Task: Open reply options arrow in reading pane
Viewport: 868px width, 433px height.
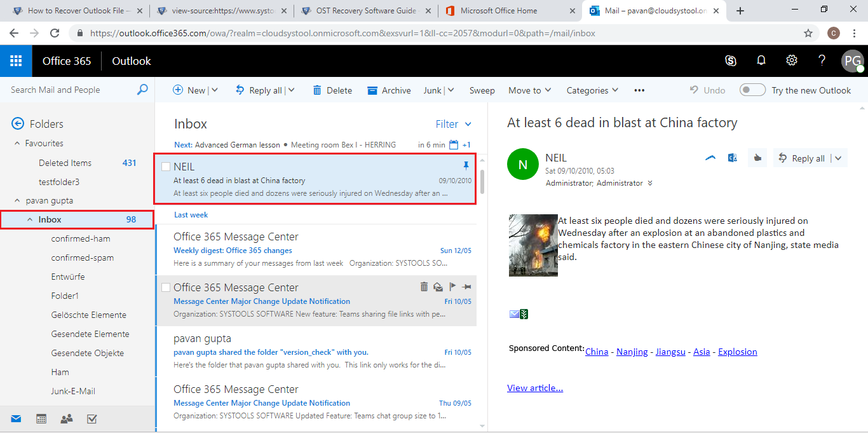Action: tap(837, 158)
